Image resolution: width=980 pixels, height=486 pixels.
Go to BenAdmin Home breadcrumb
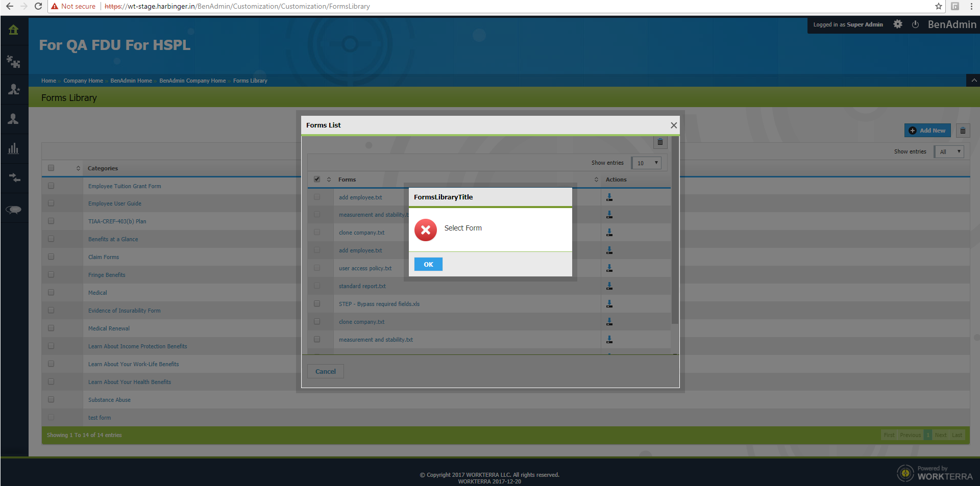131,81
